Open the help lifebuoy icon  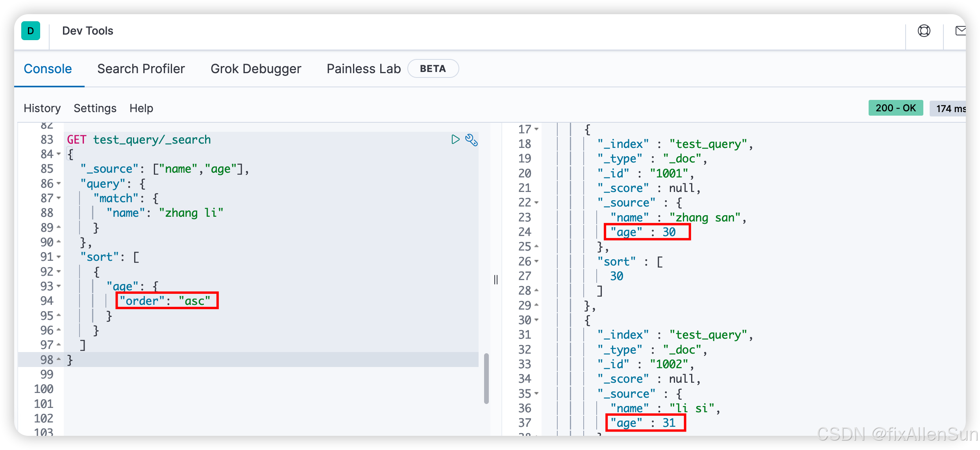point(924,31)
